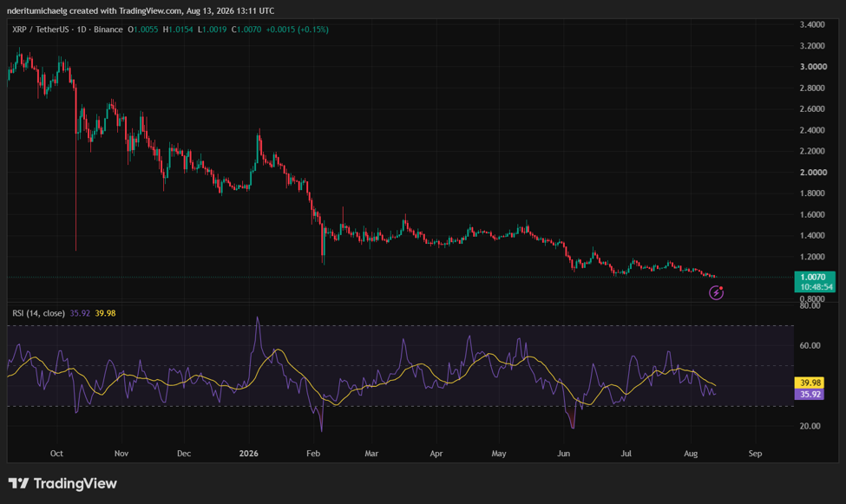Viewport: 846px width, 504px height.
Task: Click the 2.0000 price axis label
Action: [813, 173]
